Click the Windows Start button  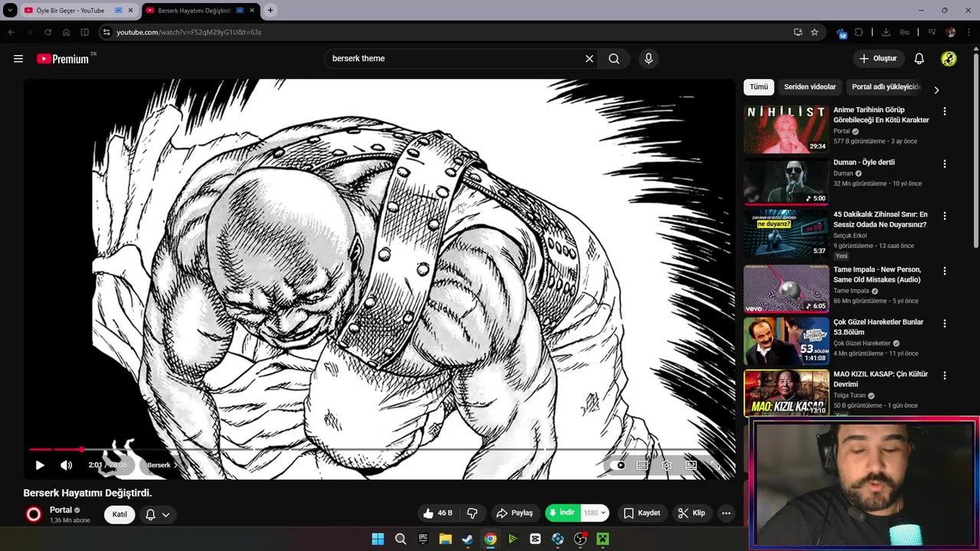point(377,539)
